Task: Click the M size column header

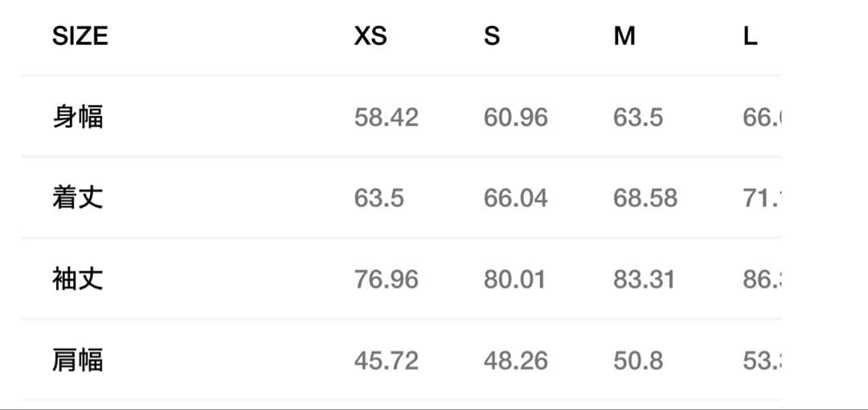Action: tap(624, 36)
